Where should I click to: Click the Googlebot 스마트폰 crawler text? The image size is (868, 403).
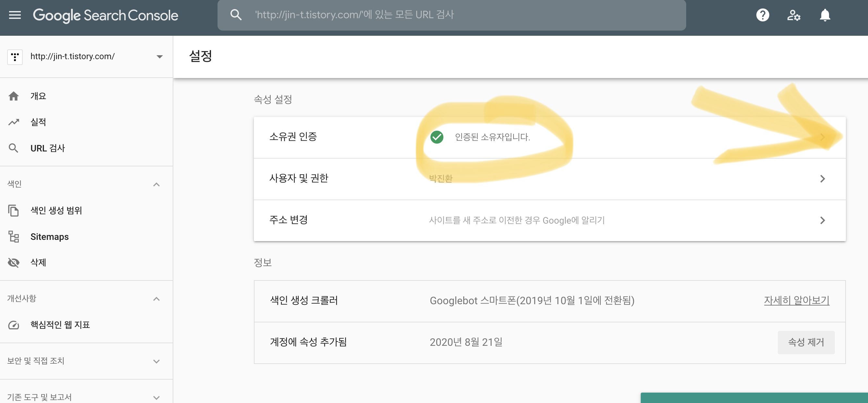[532, 301]
